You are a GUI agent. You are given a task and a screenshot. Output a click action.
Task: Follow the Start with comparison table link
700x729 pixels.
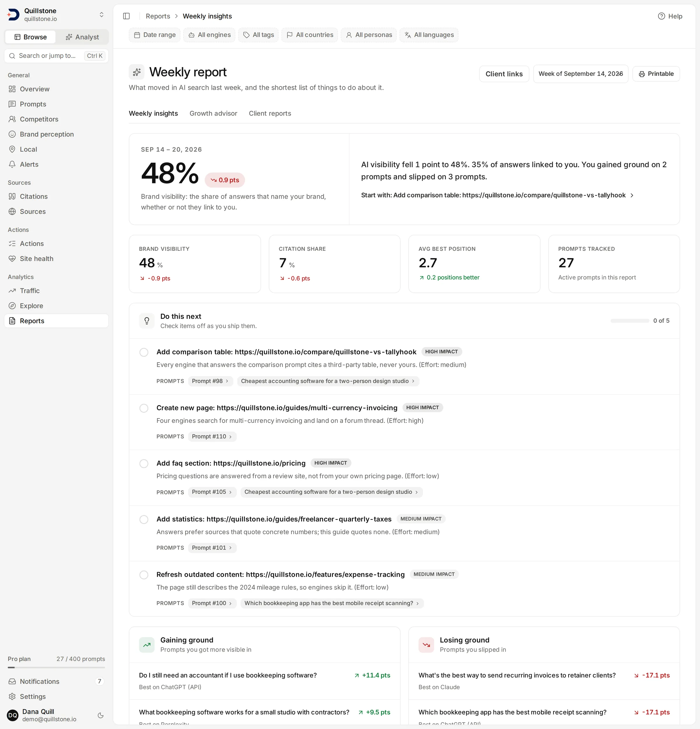[x=497, y=195]
